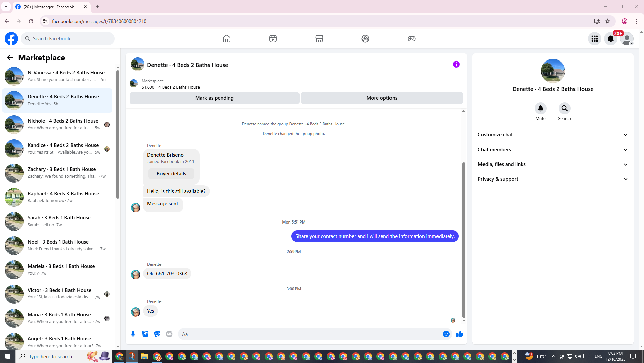Open the Kandice 4 Beds 2 Baths conversation

57,149
